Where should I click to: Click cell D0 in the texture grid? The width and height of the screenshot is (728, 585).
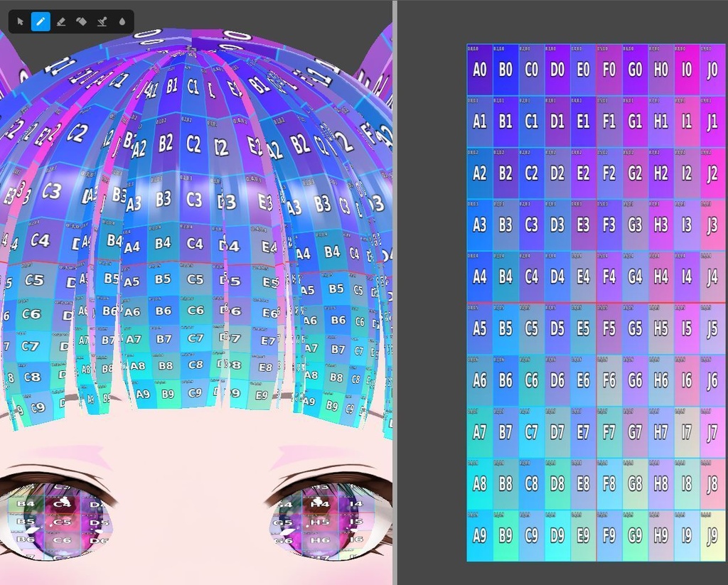click(557, 70)
